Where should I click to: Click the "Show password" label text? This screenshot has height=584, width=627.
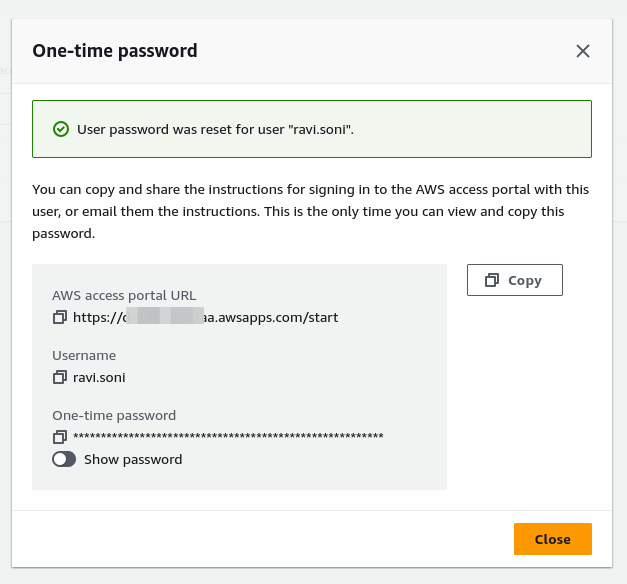(133, 460)
